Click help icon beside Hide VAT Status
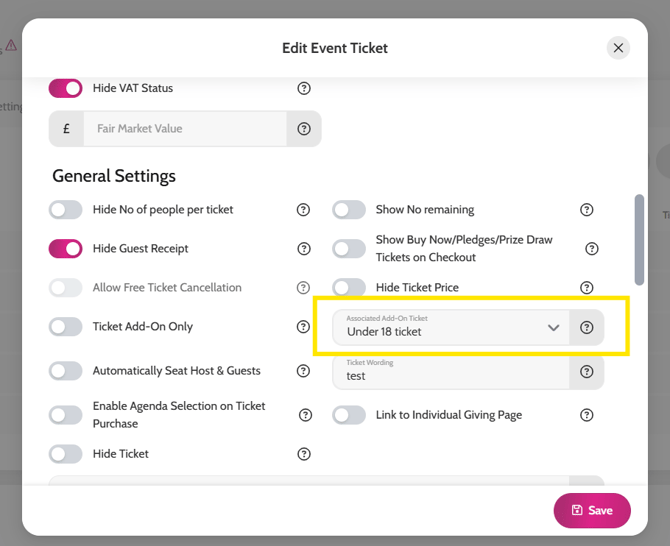This screenshot has height=546, width=670. (x=304, y=89)
